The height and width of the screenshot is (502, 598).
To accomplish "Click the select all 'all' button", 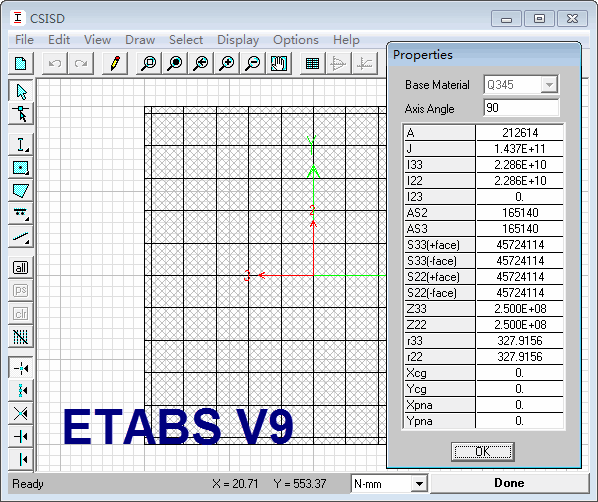I will coord(21,267).
